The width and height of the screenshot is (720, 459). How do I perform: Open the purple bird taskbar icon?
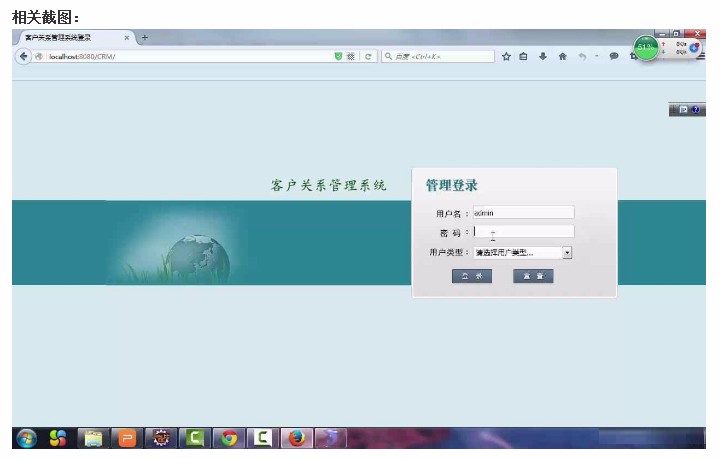pos(331,438)
